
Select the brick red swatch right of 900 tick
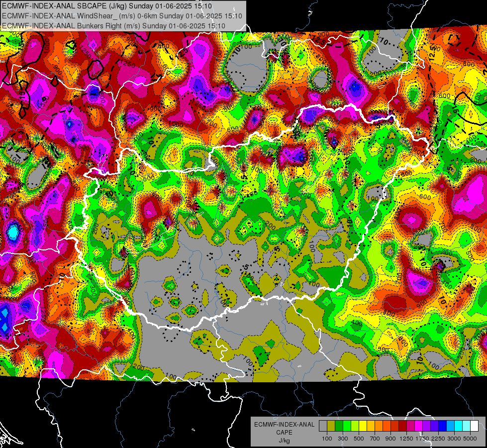tap(395, 426)
